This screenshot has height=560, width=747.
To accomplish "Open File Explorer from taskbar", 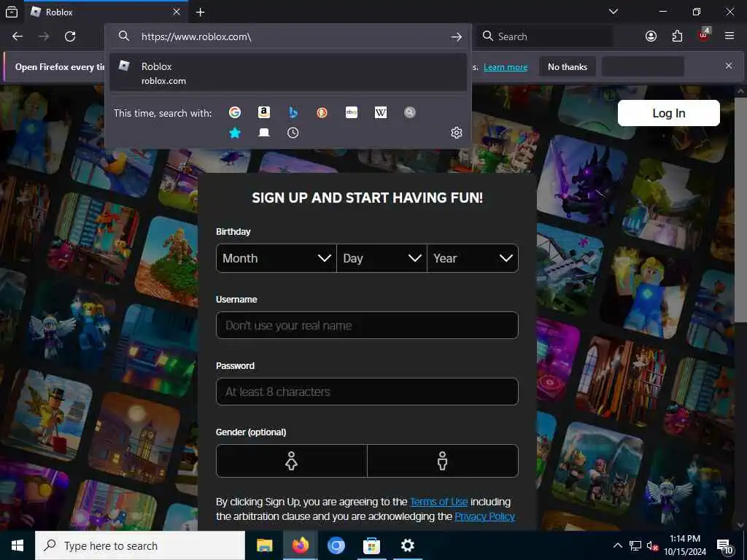I will [264, 545].
